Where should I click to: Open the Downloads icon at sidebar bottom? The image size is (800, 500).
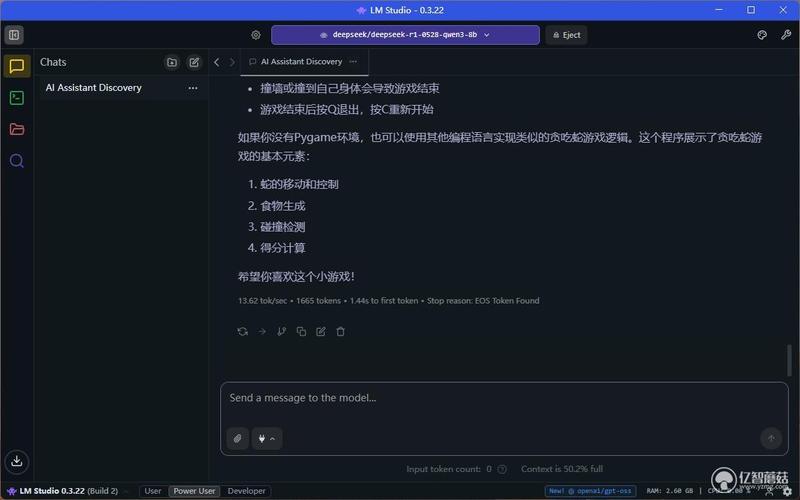pos(17,461)
